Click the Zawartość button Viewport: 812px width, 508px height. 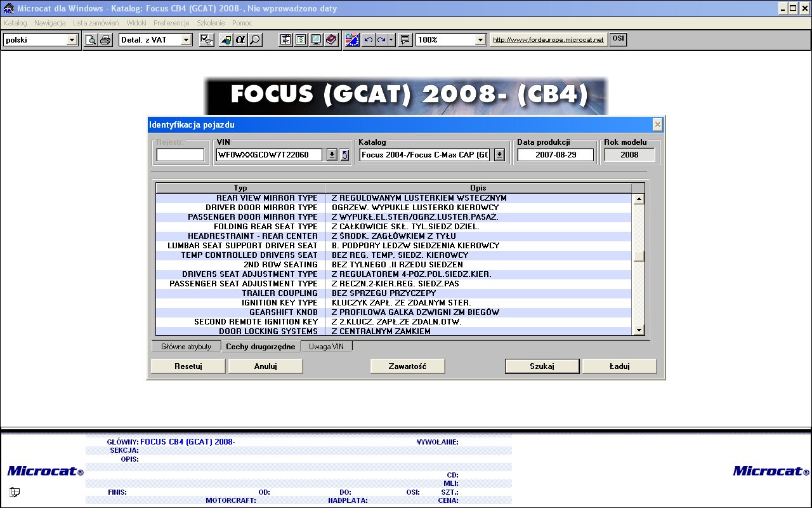408,366
